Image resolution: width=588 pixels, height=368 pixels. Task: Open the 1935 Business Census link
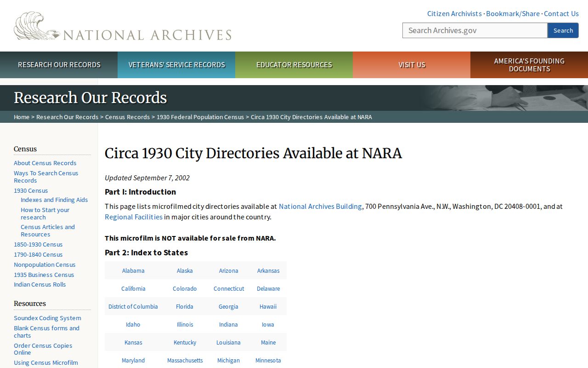pyautogui.click(x=44, y=275)
